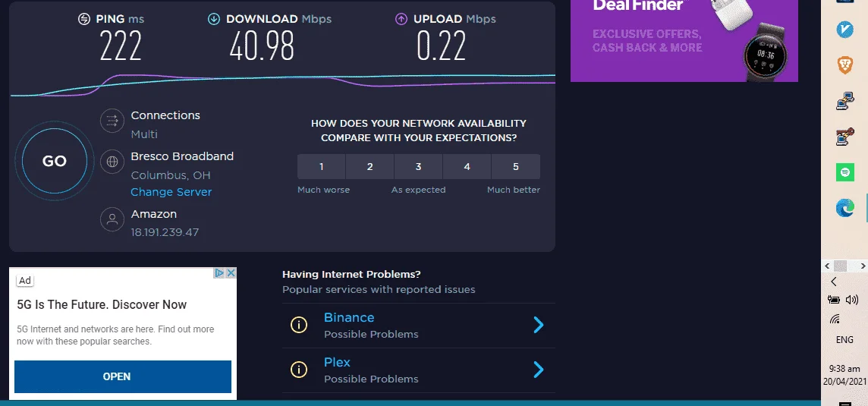The height and width of the screenshot is (406, 868).
Task: Close the 5G ad with X icon
Action: point(231,273)
